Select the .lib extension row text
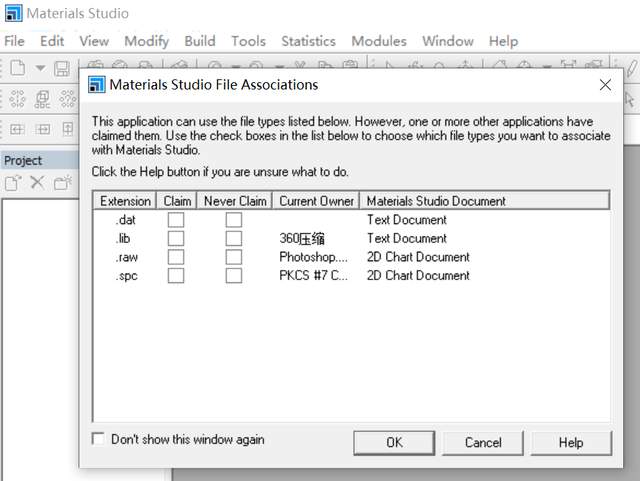 [123, 238]
